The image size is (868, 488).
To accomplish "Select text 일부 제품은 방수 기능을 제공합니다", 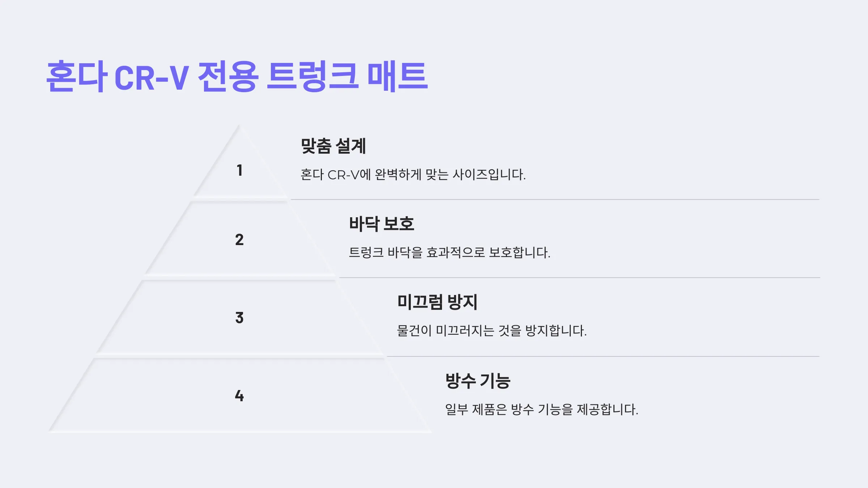I will [542, 409].
